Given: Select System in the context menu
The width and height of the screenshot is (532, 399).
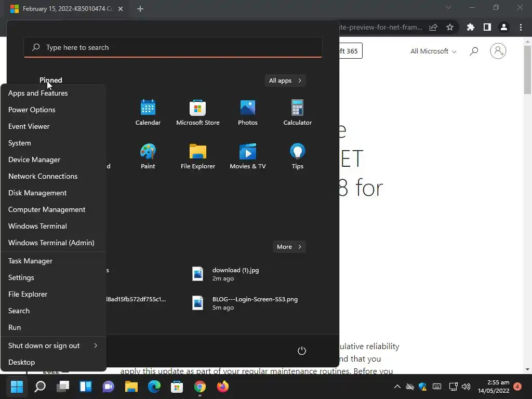Looking at the screenshot, I should tap(54, 143).
